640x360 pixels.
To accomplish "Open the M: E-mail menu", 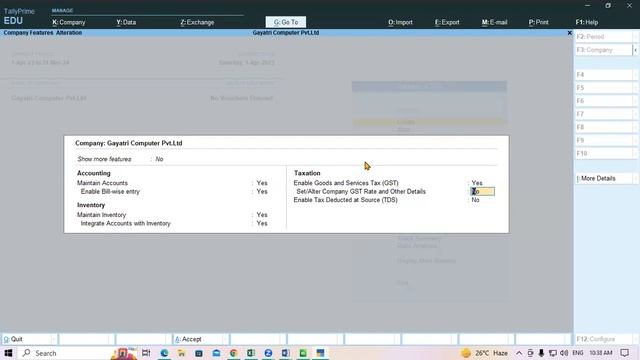I will [494, 22].
